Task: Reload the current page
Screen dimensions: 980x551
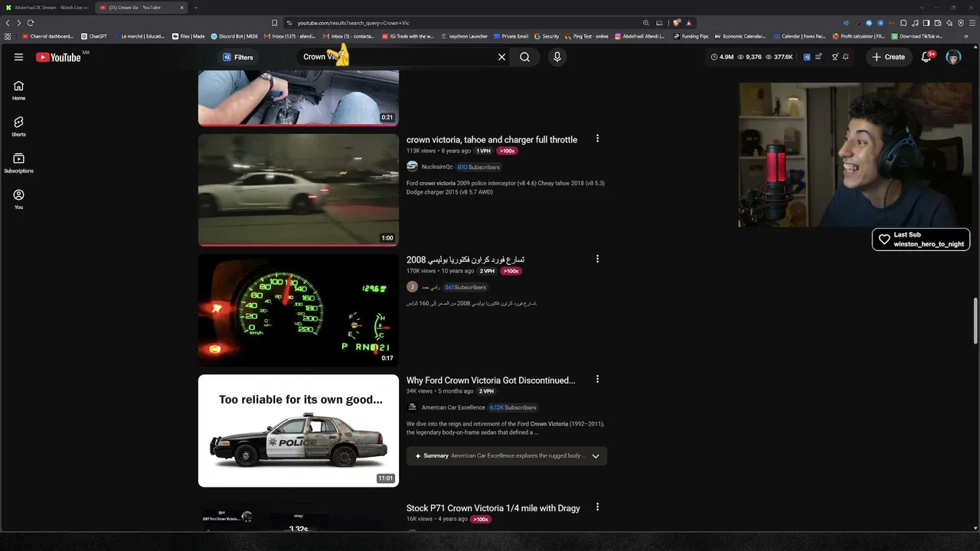Action: (x=29, y=23)
